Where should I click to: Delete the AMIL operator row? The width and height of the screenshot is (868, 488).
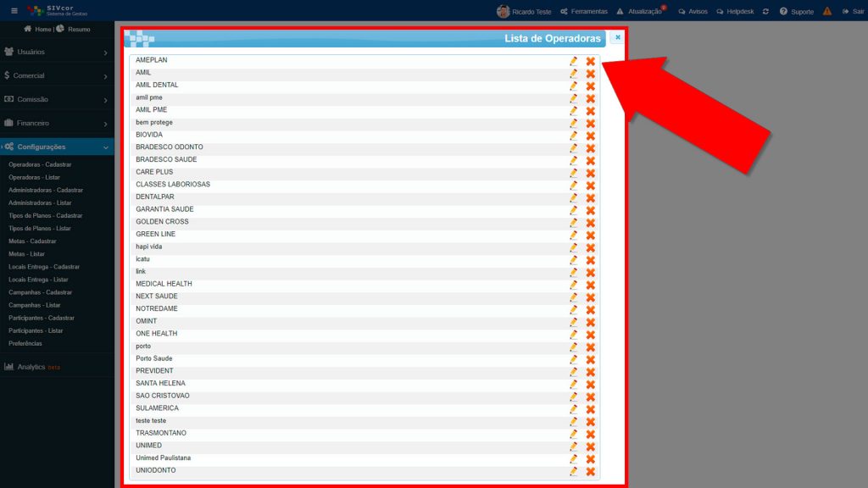(591, 73)
